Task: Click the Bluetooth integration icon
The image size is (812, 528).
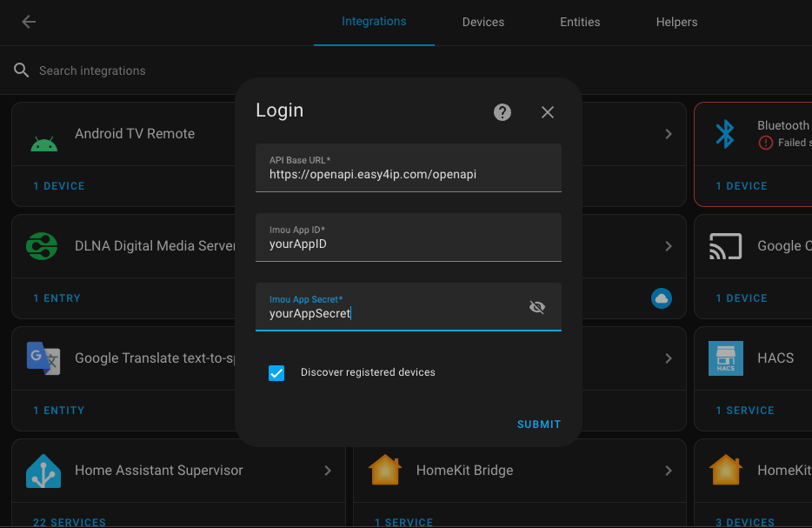Action: pyautogui.click(x=725, y=134)
